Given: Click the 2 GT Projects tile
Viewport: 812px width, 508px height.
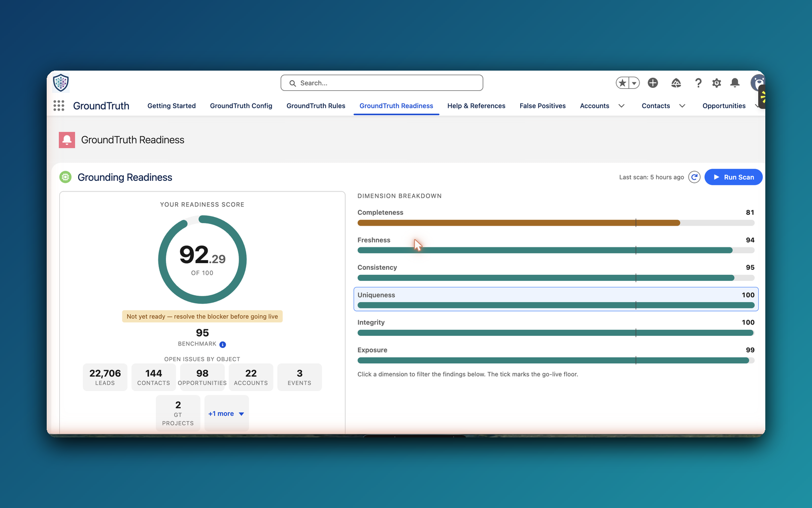Looking at the screenshot, I should 178,414.
